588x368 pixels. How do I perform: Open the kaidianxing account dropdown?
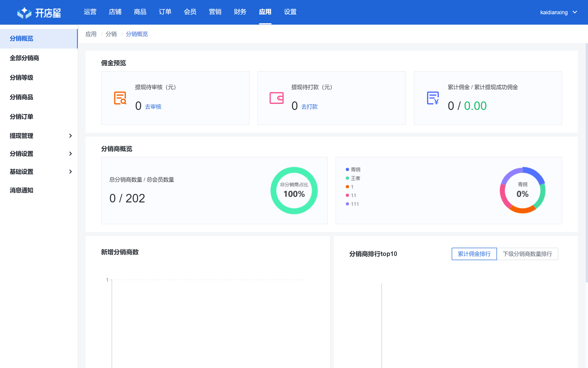(558, 12)
